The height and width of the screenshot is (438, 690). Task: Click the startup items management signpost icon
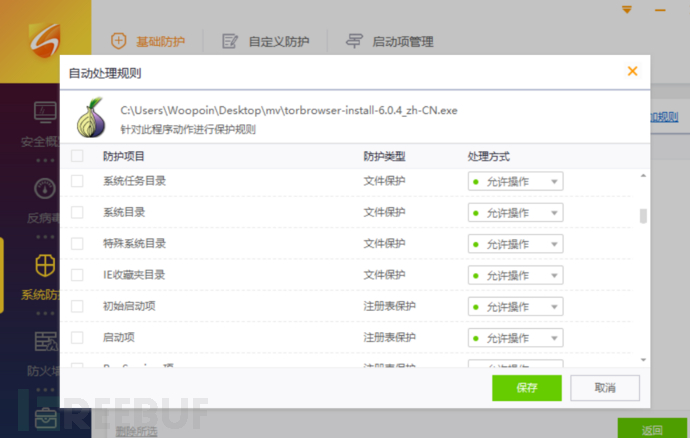click(x=354, y=41)
